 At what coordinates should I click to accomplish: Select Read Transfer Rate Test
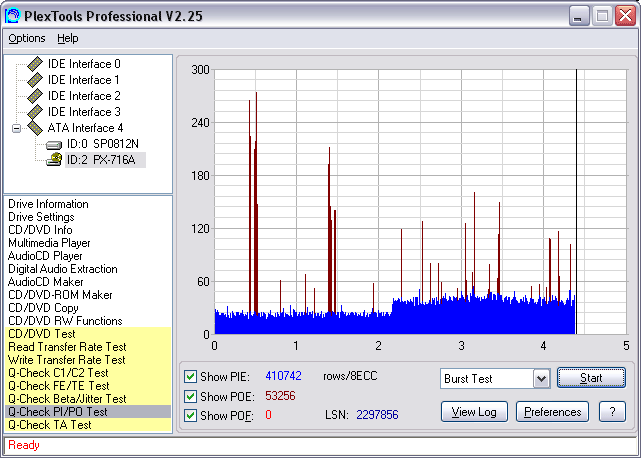click(x=88, y=347)
